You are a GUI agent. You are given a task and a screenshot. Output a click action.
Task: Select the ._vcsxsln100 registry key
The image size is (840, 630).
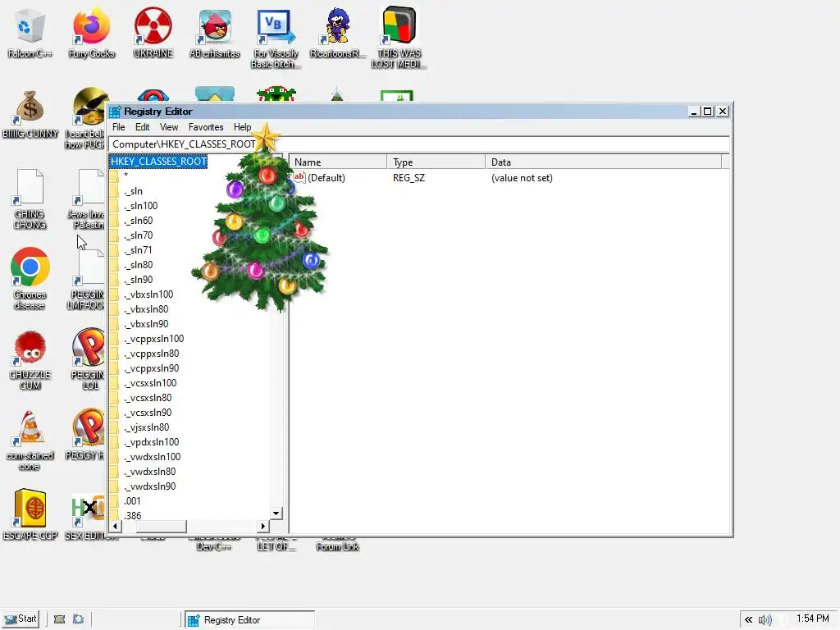click(x=150, y=383)
